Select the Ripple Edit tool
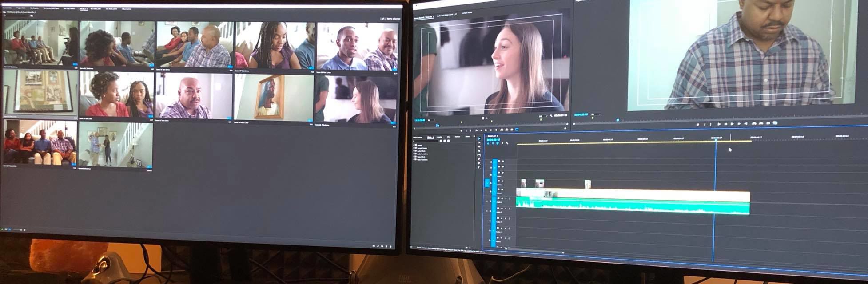868x284 pixels. (479, 146)
